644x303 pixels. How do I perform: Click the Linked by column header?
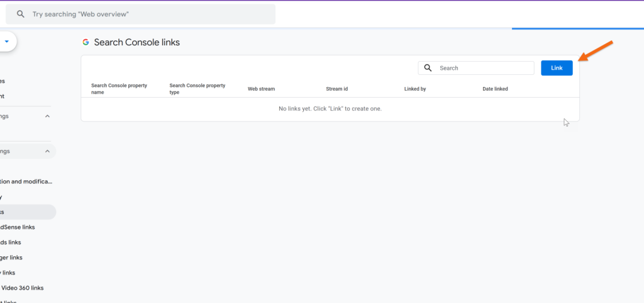coord(415,89)
